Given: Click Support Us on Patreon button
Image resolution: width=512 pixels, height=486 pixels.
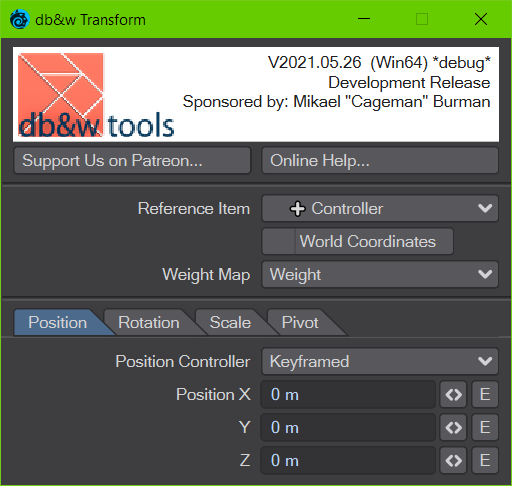Looking at the screenshot, I should pos(132,161).
